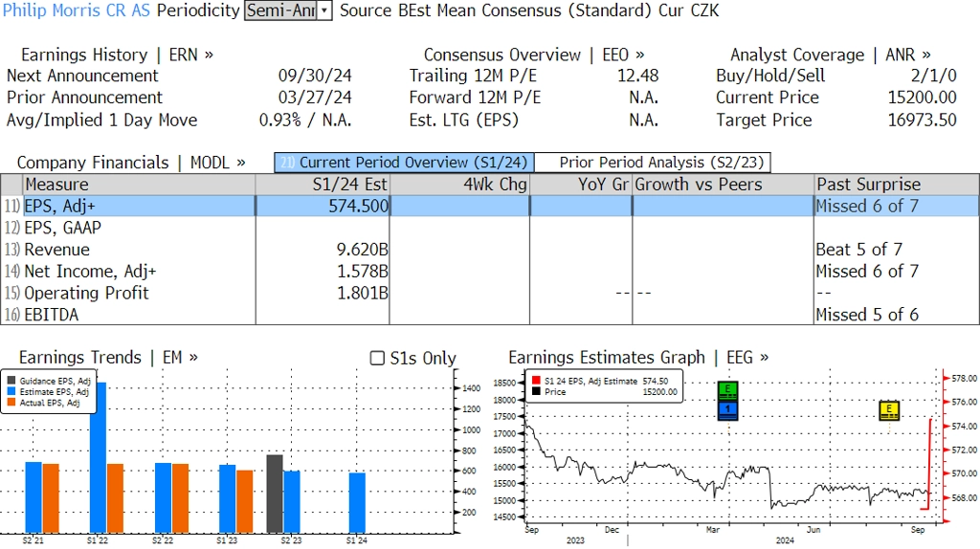The image size is (980, 549).
Task: Click the blue 1 marker on estimates graph
Action: coord(727,409)
